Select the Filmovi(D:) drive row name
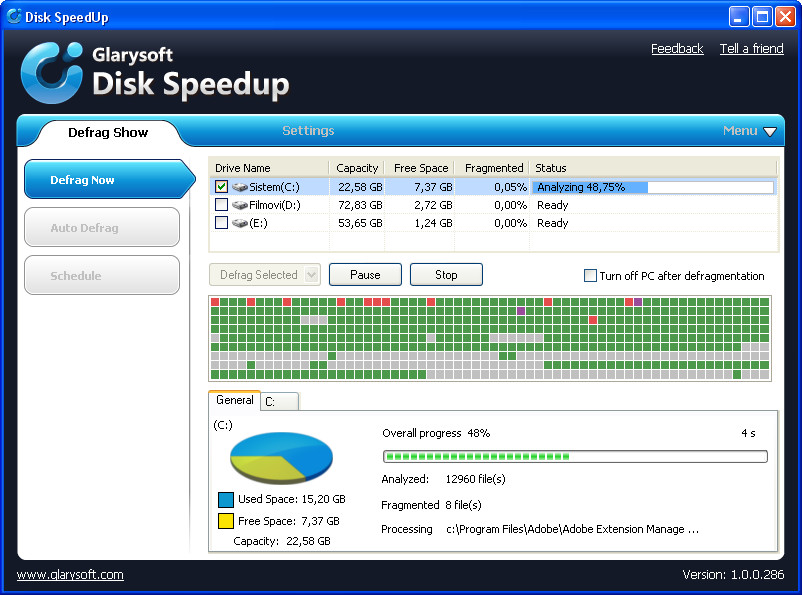This screenshot has height=595, width=802. 275,205
